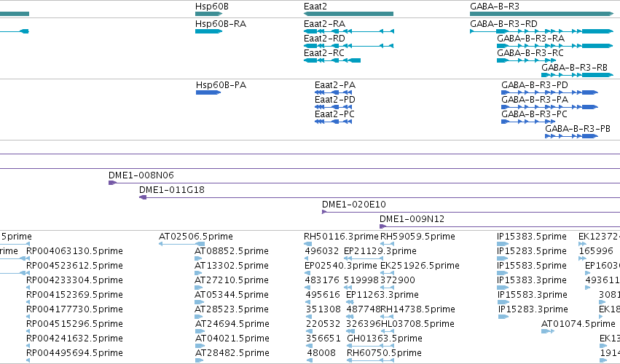The width and height of the screenshot is (620, 364).
Task: Click the GABA-B-R3-RB transcript glyph
Action: pyautogui.click(x=577, y=75)
